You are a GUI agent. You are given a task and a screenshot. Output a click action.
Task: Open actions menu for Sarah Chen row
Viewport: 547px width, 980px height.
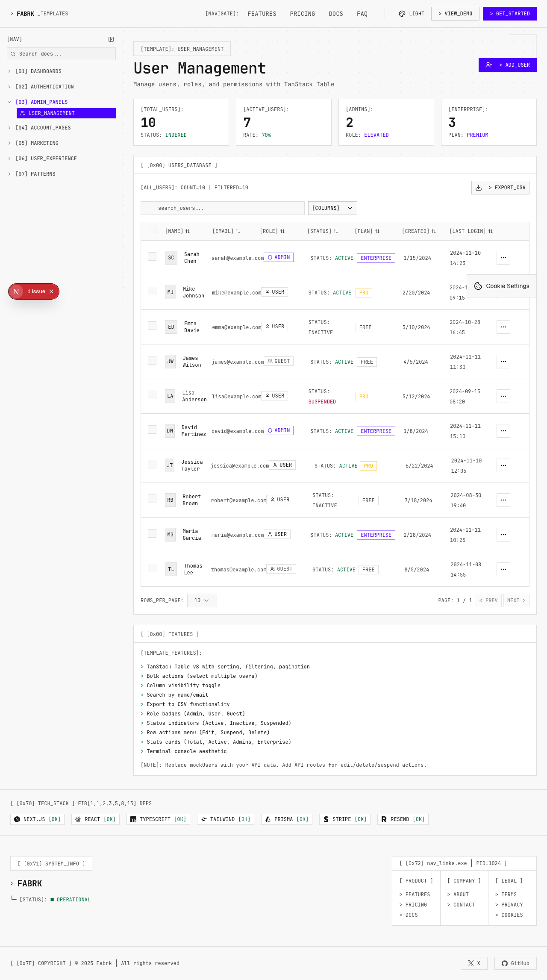pyautogui.click(x=503, y=258)
